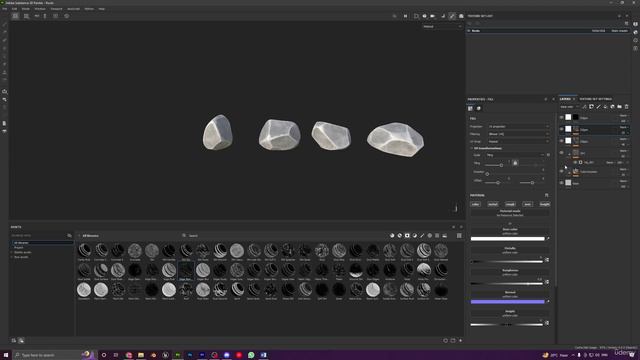
Task: Filter assets by Smart masks
Action: (407, 236)
